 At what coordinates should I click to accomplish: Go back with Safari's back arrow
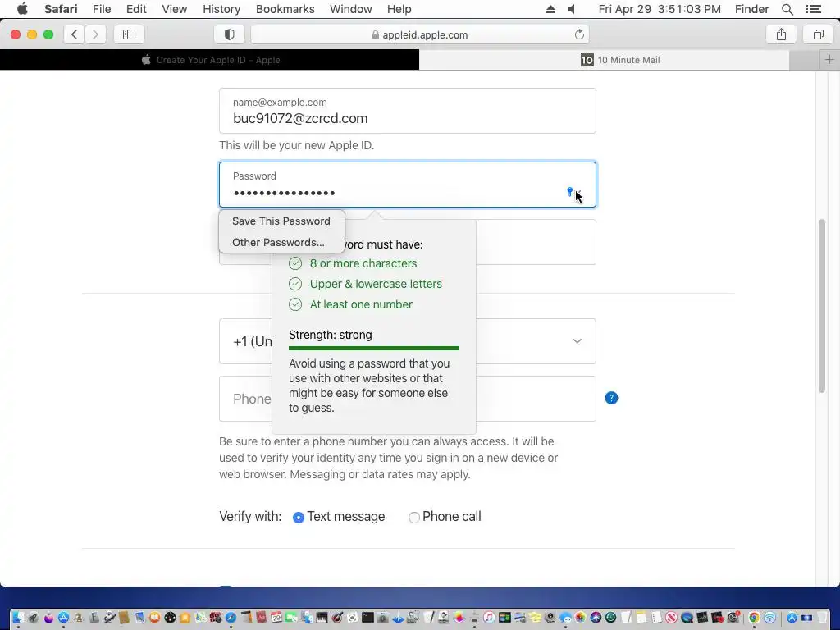75,34
